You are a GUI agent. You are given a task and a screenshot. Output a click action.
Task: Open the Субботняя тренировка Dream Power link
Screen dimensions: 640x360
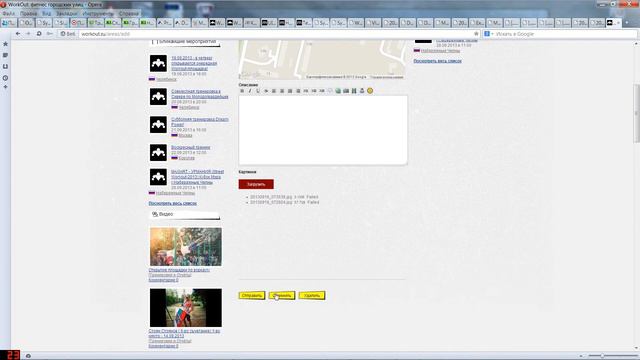click(x=200, y=122)
